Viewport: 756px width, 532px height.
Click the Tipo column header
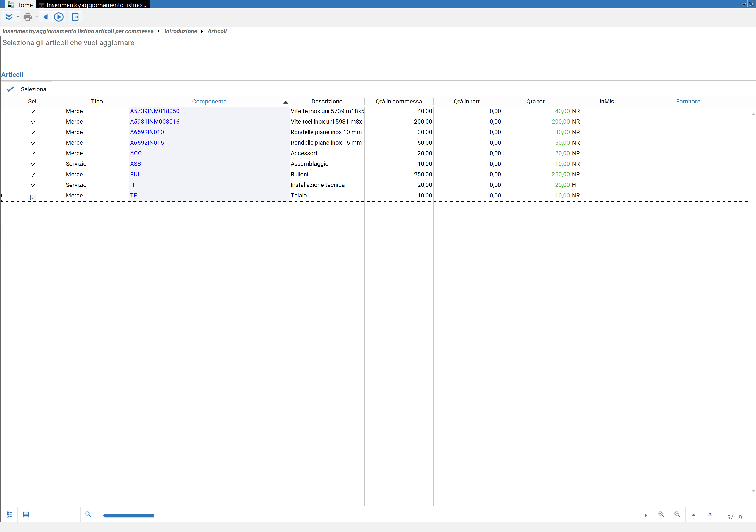[x=97, y=101]
